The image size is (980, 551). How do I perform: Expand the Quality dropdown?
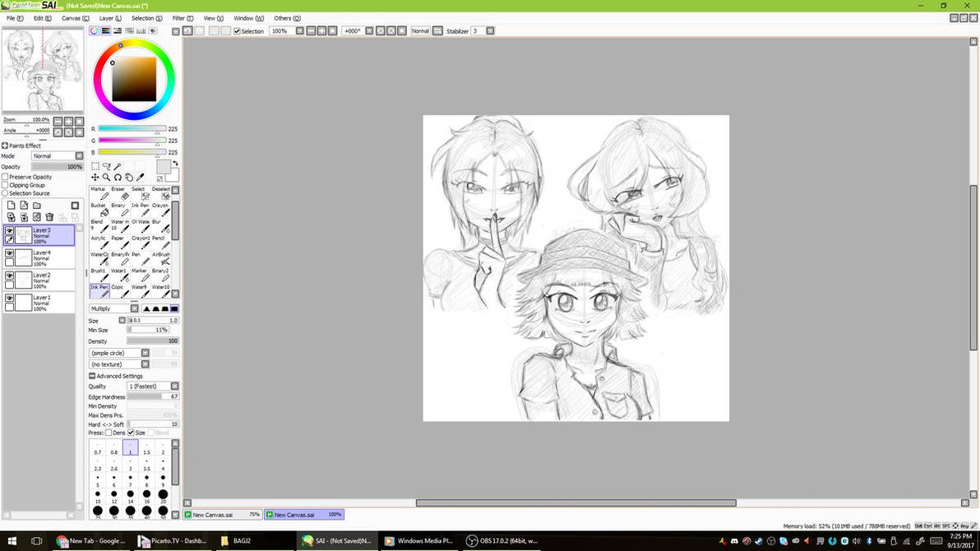click(x=174, y=387)
